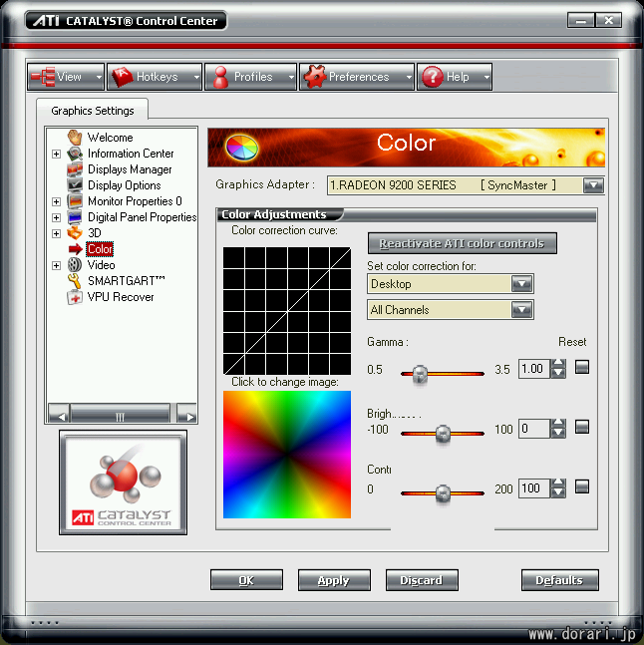
Task: Click the SMARTGART wrench icon
Action: [75, 281]
